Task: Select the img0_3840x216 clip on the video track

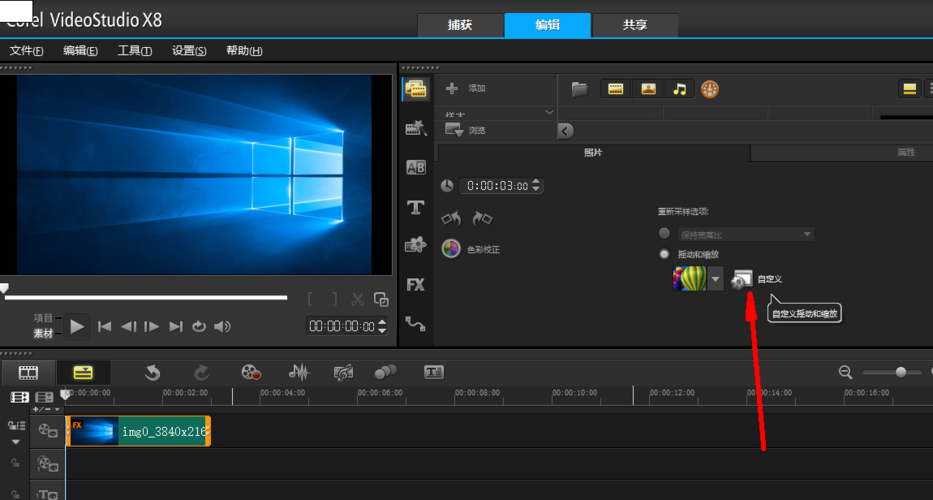Action: pos(138,431)
